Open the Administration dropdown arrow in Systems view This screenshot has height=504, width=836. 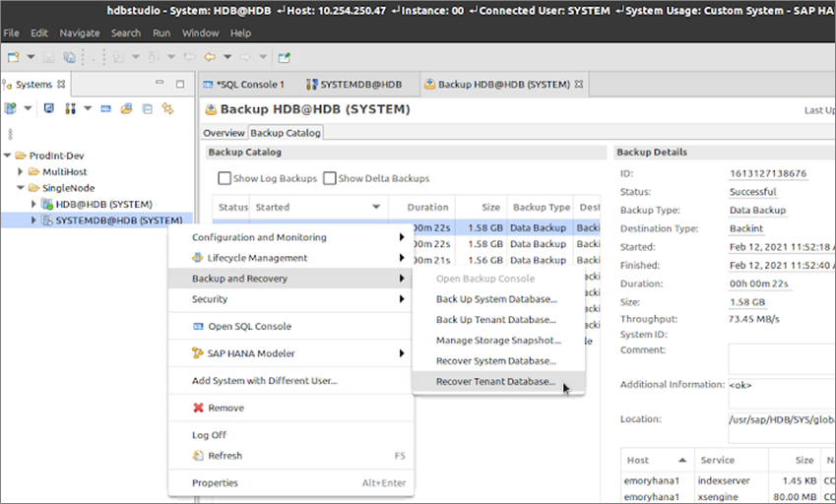[88, 108]
